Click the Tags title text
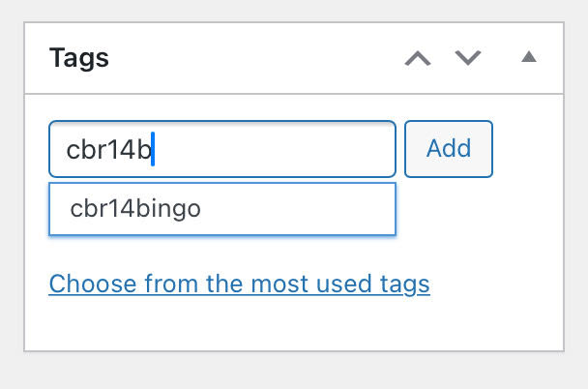This screenshot has height=389, width=588. [x=79, y=58]
